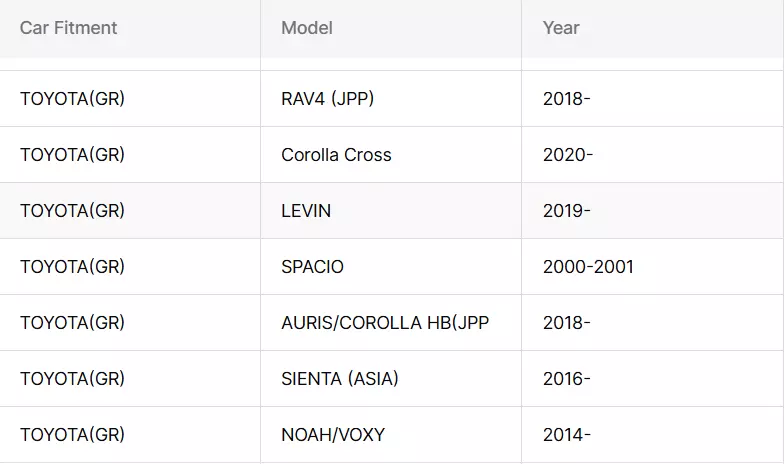784x464 pixels.
Task: Click the Model column header
Action: click(307, 28)
